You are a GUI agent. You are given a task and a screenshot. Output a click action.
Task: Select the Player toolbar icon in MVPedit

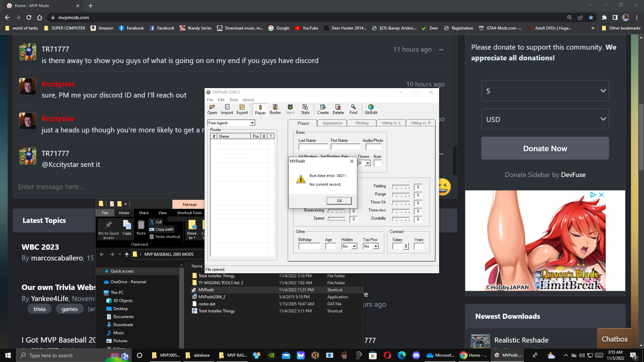260,110
